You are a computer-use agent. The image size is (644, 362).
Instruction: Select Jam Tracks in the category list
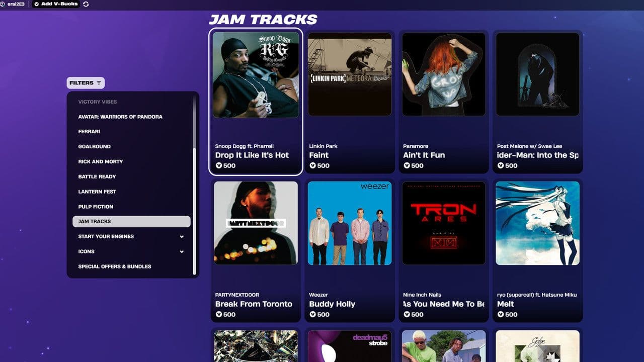click(x=131, y=221)
